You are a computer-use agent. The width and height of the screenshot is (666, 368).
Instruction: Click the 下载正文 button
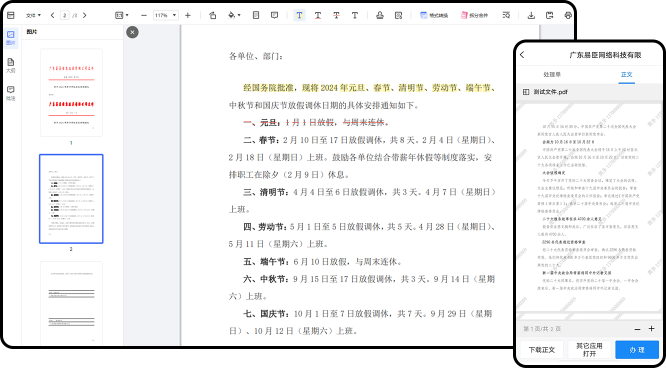(x=542, y=350)
